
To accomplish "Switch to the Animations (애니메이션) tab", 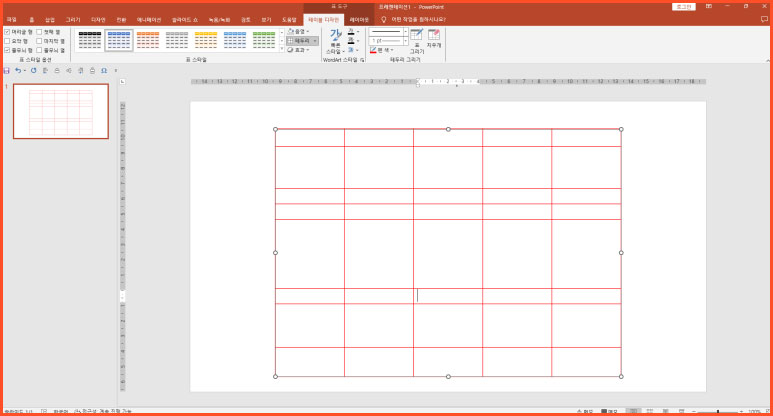I will tap(149, 20).
